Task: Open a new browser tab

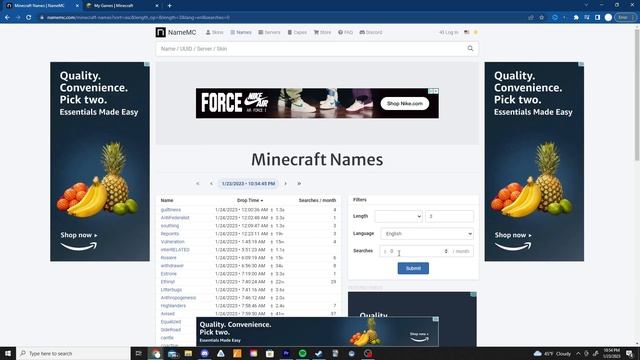Action: [169, 6]
